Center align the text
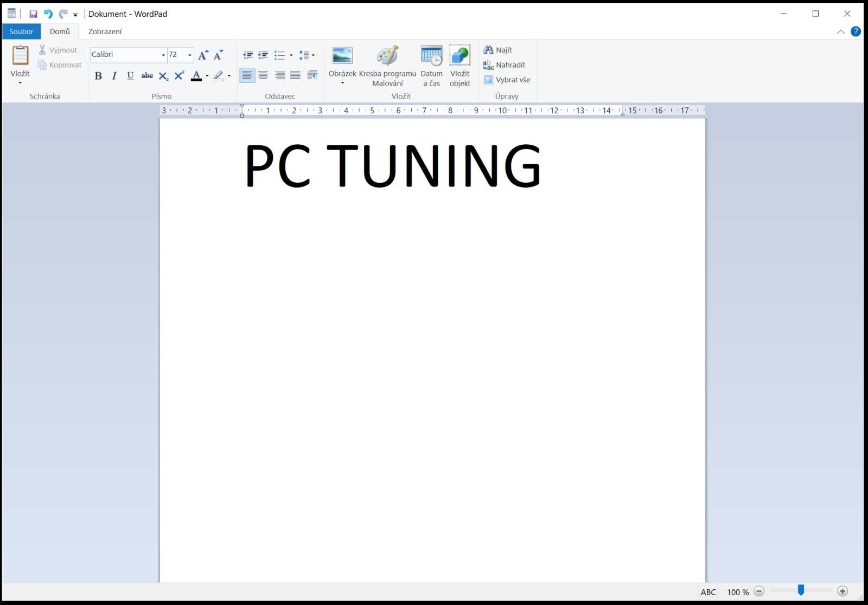The height and width of the screenshot is (605, 868). click(263, 75)
